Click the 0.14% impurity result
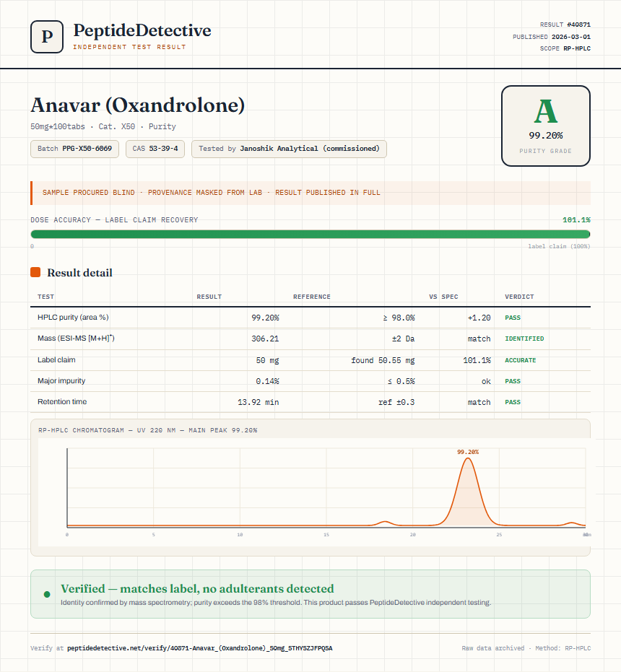 tap(268, 381)
